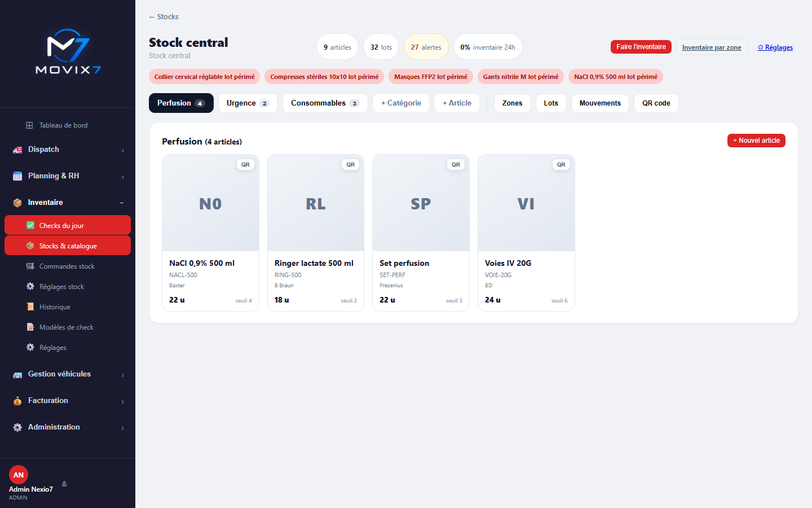Expand the Planning & RH chevron

click(122, 177)
